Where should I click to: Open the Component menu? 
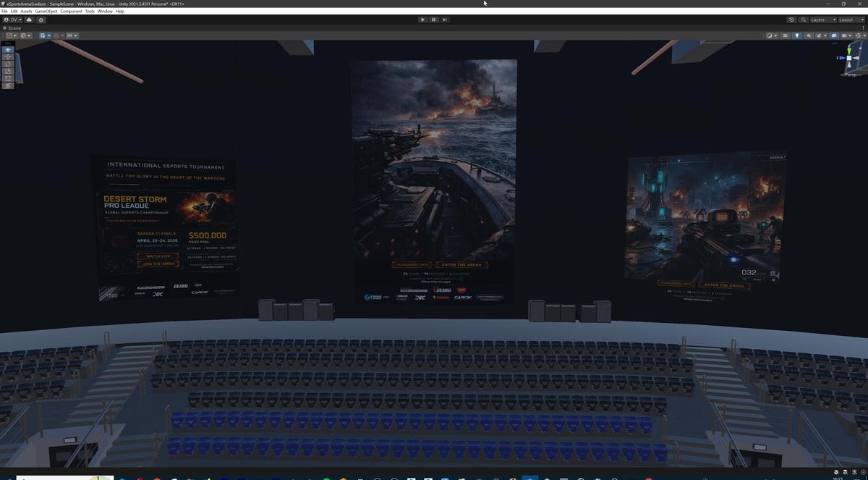pyautogui.click(x=71, y=12)
